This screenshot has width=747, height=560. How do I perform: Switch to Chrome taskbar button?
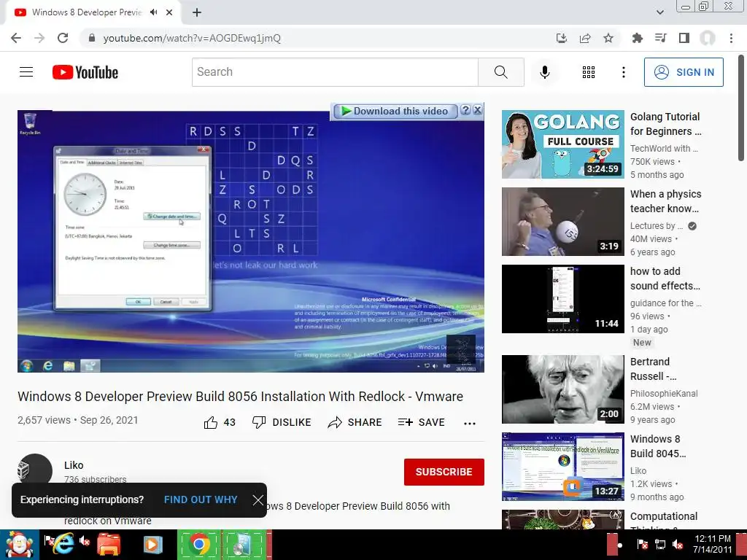point(199,545)
